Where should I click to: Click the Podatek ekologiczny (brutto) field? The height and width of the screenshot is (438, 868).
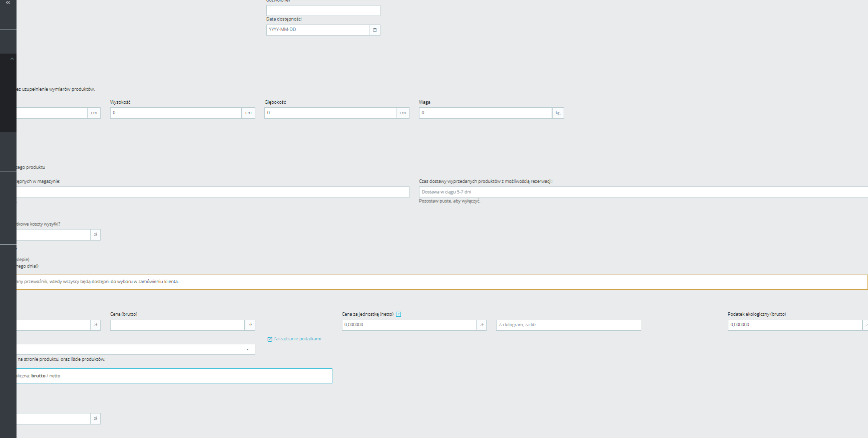[x=795, y=325]
